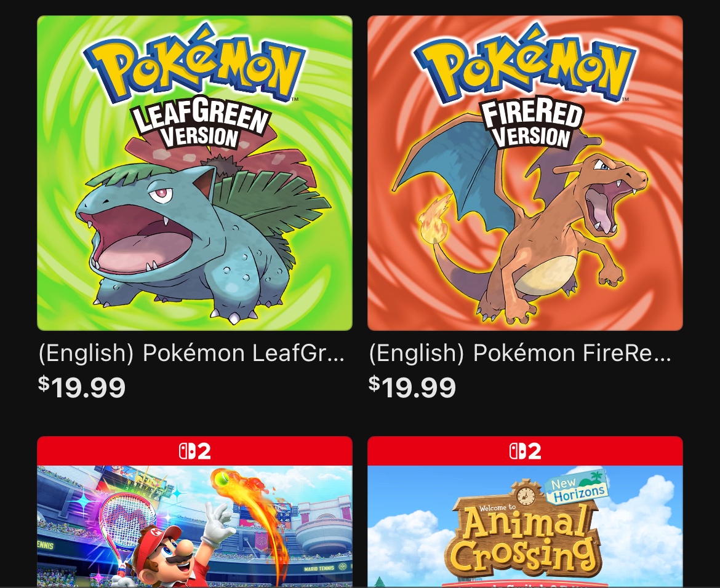Select the (English) Pokémon LeafGreen title link
The image size is (720, 588).
point(191,354)
